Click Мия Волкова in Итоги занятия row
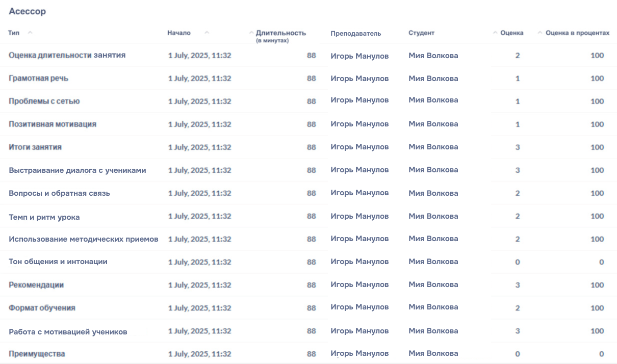The height and width of the screenshot is (364, 617). point(433,147)
